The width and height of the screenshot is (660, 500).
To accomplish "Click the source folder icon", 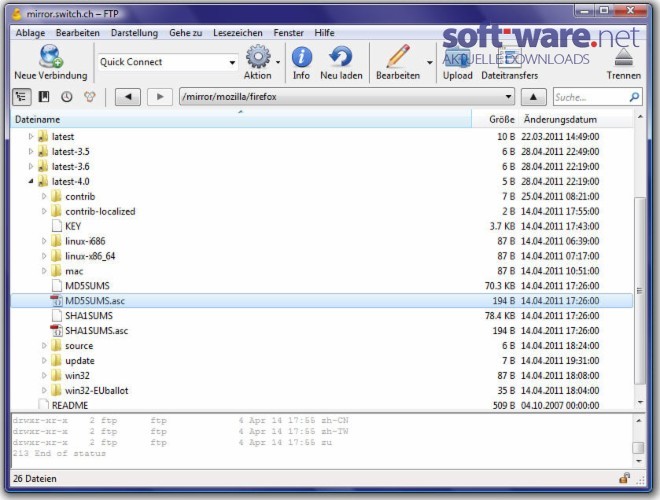I will (x=56, y=346).
